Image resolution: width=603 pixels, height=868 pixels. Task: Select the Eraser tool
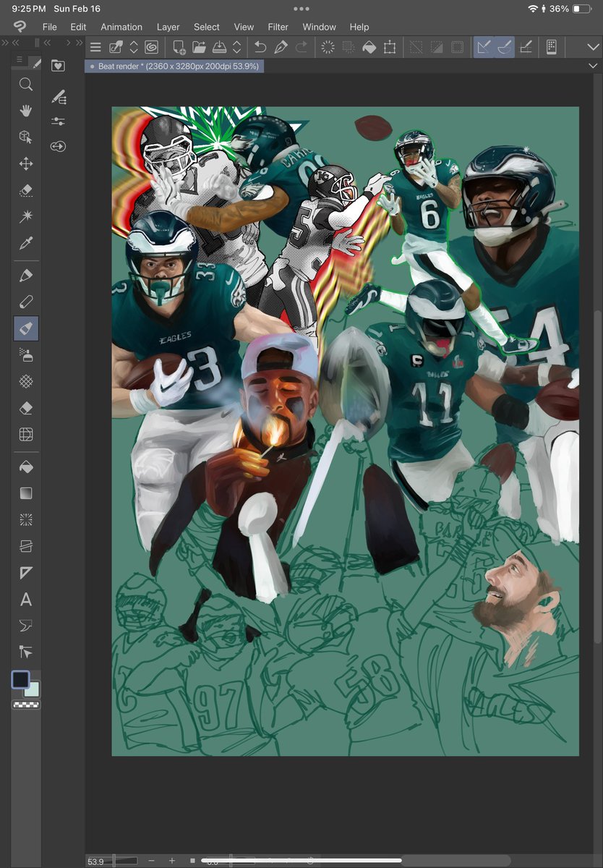pos(26,407)
